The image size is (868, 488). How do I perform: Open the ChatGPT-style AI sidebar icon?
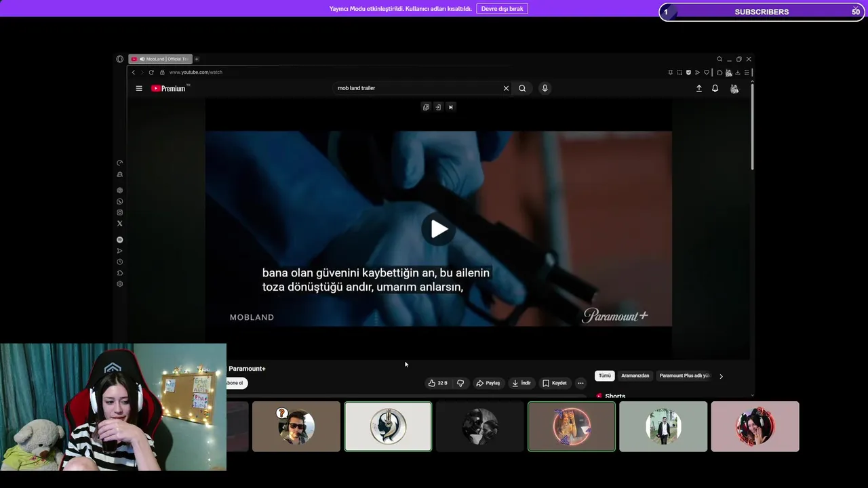(120, 190)
